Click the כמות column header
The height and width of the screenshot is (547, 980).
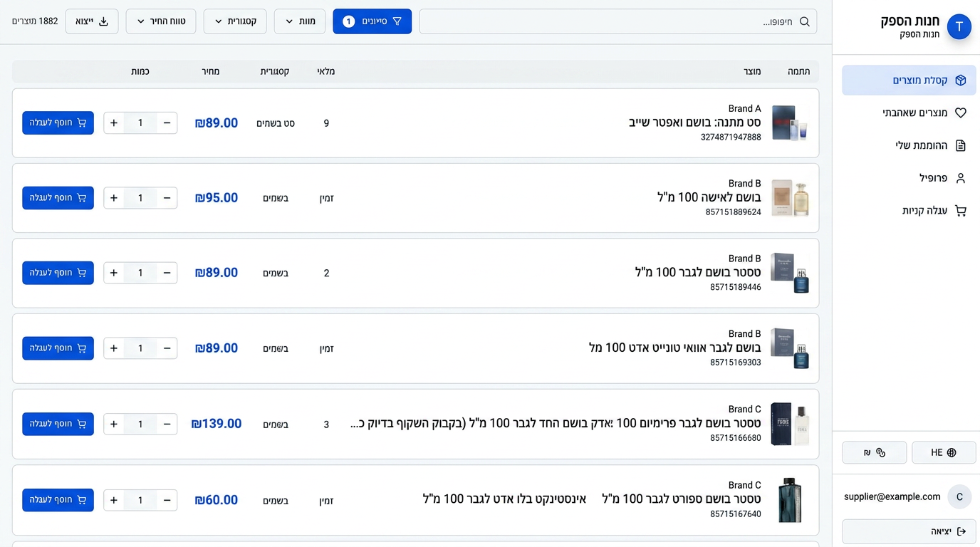tap(140, 71)
